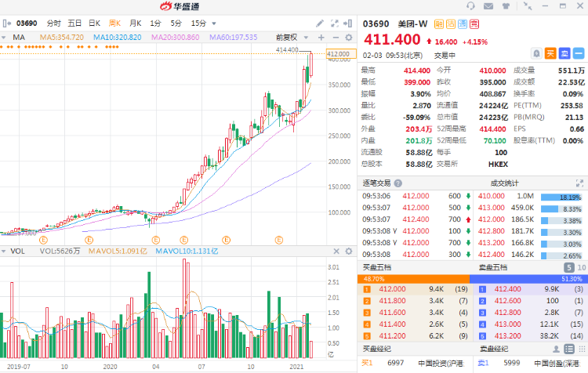Open the price alert bell icon
The height and width of the screenshot is (373, 588).
point(537,54)
